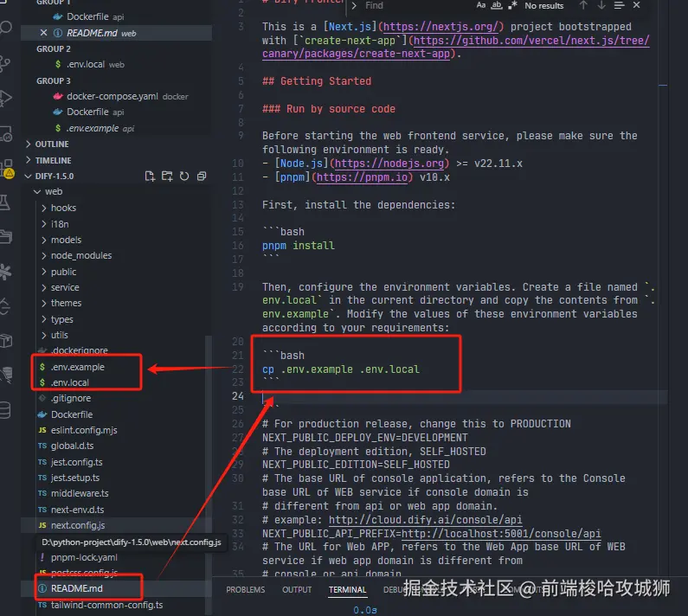The height and width of the screenshot is (616, 688).
Task: Open Dockerfile in the web folder tree
Action: [x=72, y=414]
